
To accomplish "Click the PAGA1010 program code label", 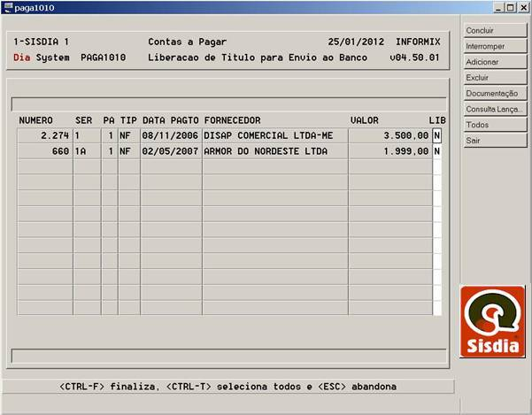I will pos(104,58).
